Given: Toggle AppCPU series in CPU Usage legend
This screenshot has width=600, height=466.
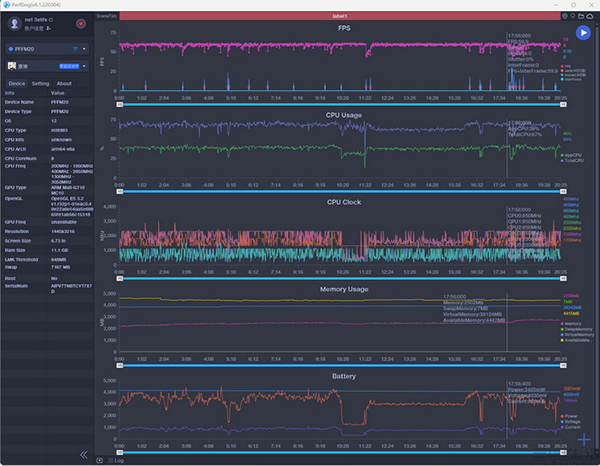Looking at the screenshot, I should [x=571, y=155].
